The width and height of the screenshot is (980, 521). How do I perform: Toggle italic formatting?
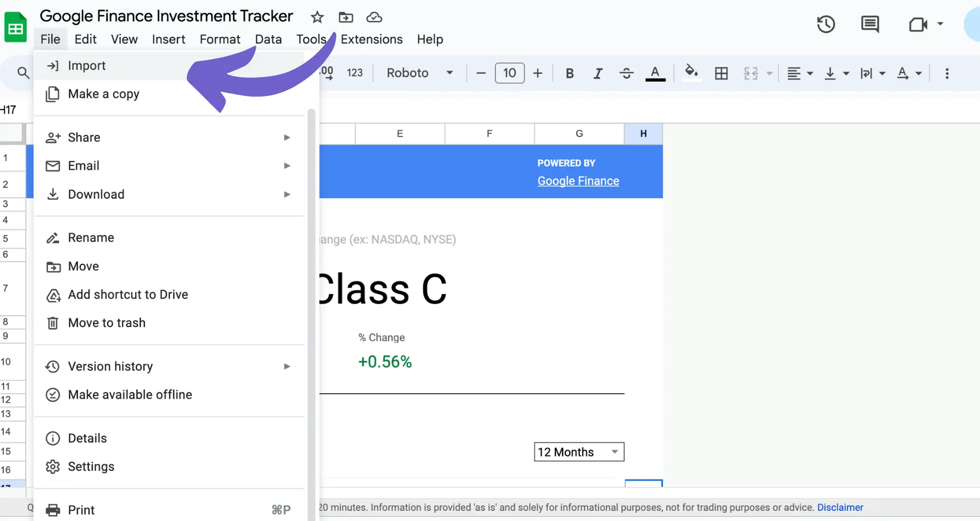(x=598, y=73)
